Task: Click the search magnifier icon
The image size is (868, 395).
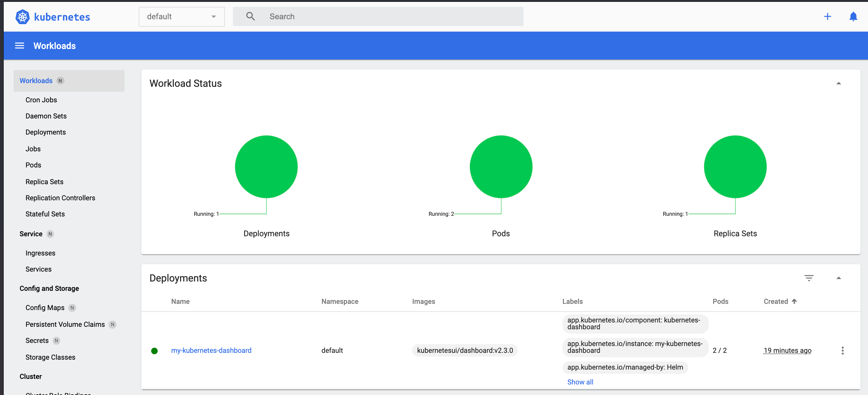Action: pyautogui.click(x=250, y=16)
